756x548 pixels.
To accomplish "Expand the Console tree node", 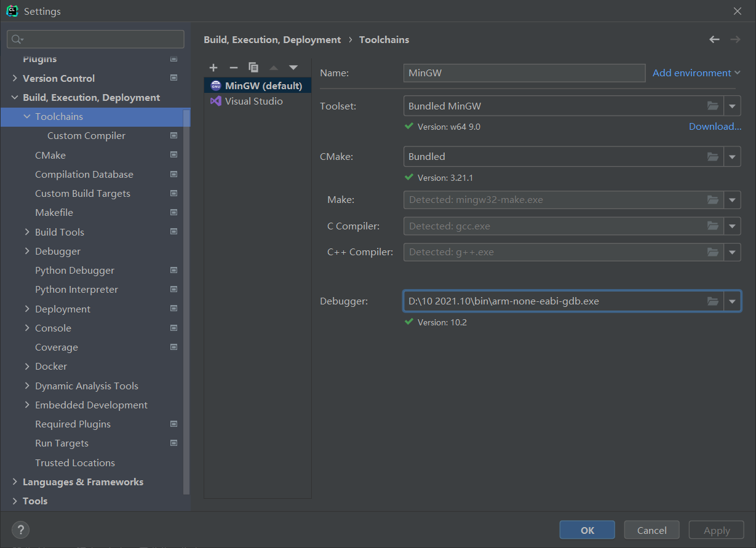I will point(27,328).
